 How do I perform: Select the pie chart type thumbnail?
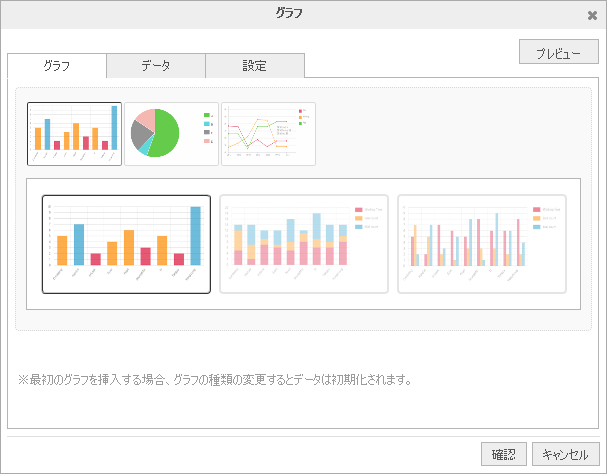(171, 133)
